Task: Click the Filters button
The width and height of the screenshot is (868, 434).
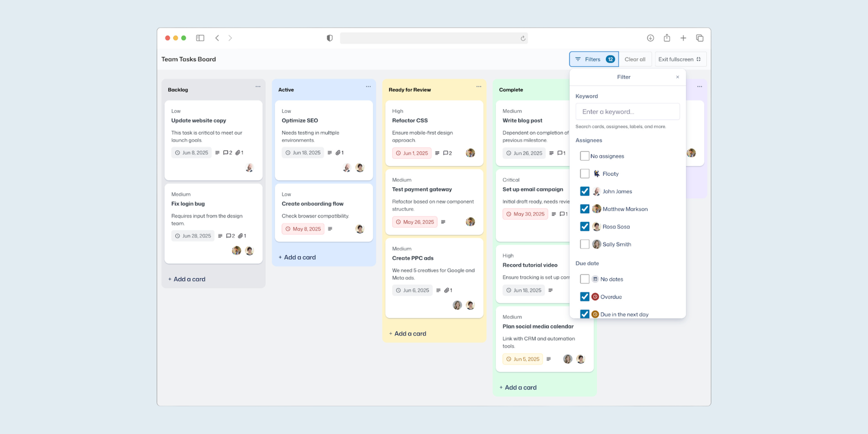Action: pyautogui.click(x=593, y=59)
